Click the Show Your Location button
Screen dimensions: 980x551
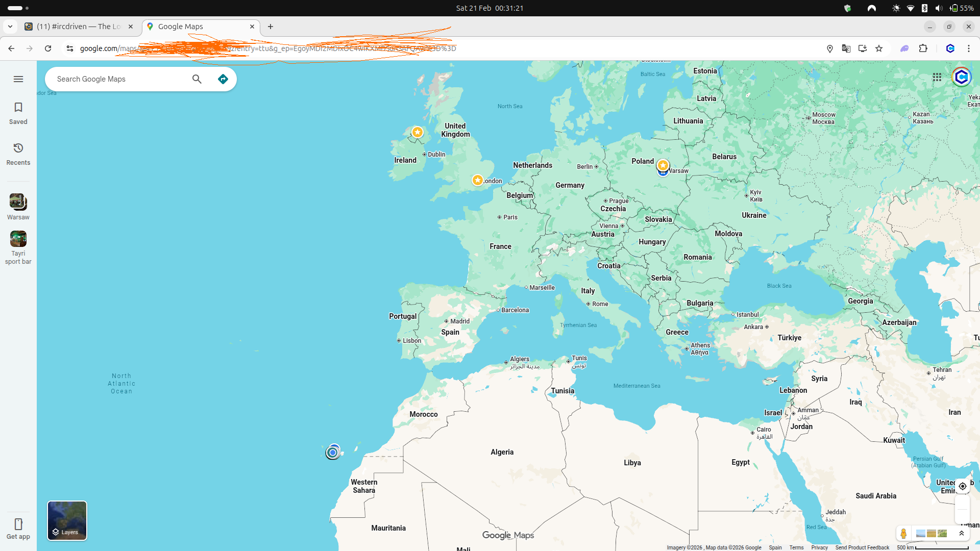click(x=962, y=486)
